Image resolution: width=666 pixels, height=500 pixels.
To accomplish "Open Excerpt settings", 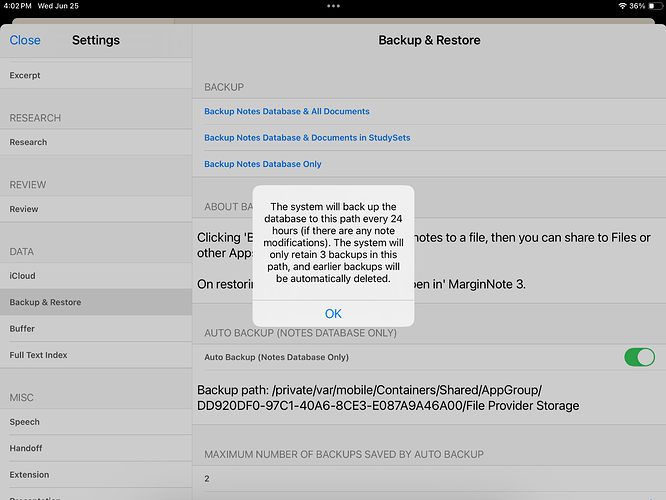I will tap(96, 75).
